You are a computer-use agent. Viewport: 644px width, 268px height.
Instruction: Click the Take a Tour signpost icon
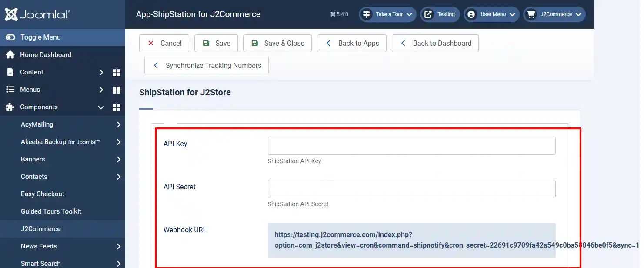(x=367, y=14)
